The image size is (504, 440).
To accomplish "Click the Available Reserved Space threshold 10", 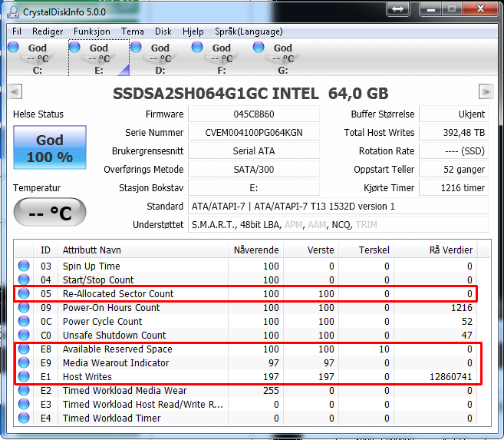I will 384,349.
